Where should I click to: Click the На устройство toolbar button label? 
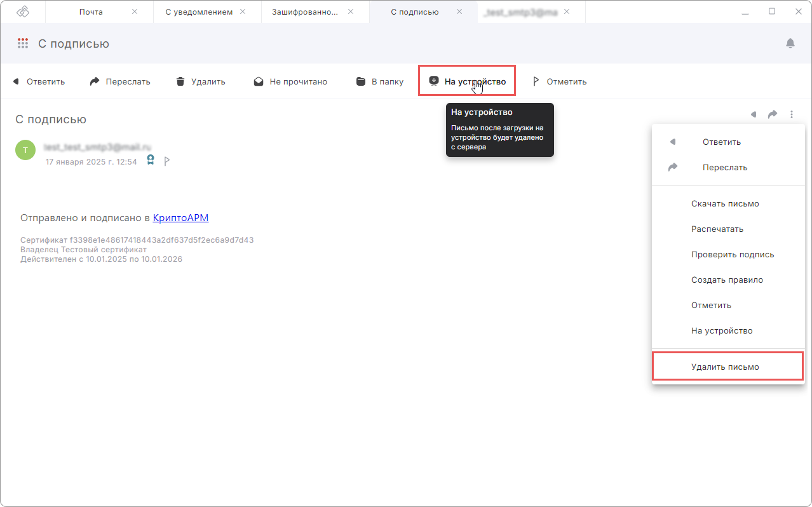click(x=475, y=81)
